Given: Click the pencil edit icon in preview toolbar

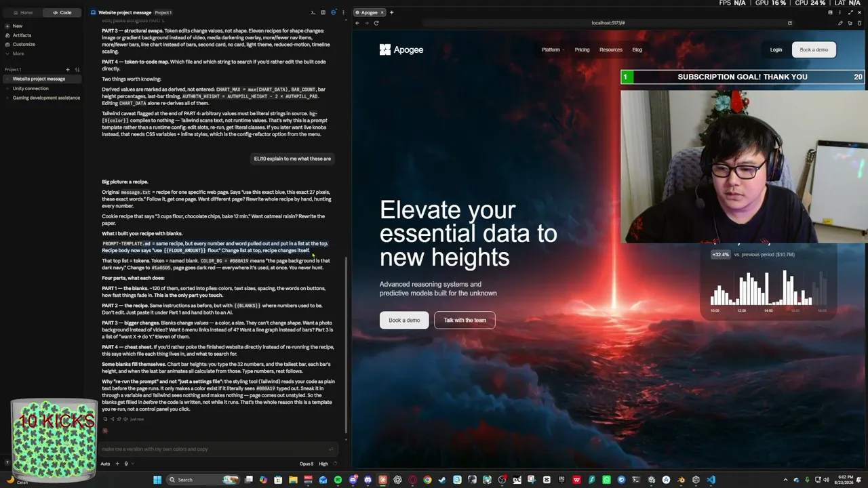Looking at the screenshot, I should coord(840,23).
